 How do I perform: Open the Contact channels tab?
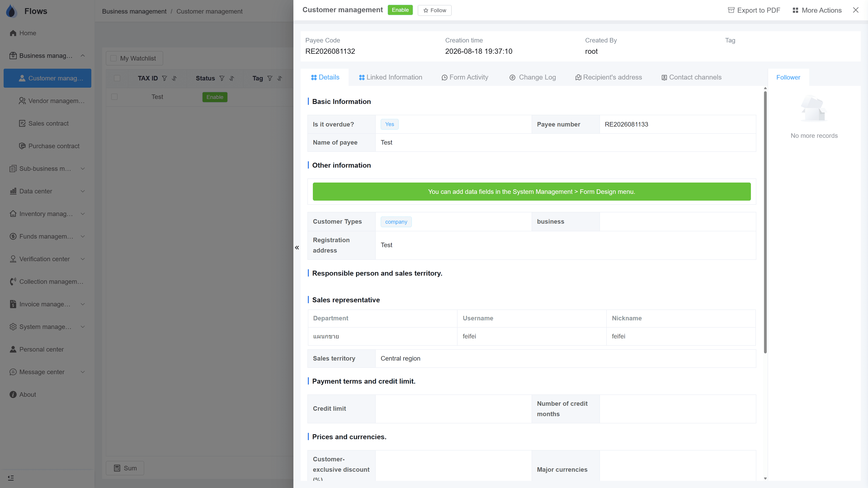[691, 77]
